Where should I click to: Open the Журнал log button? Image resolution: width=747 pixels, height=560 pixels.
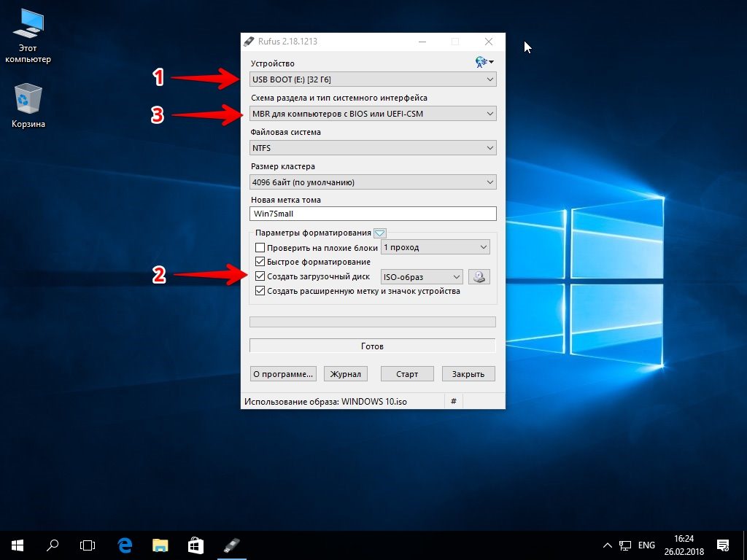(x=345, y=374)
